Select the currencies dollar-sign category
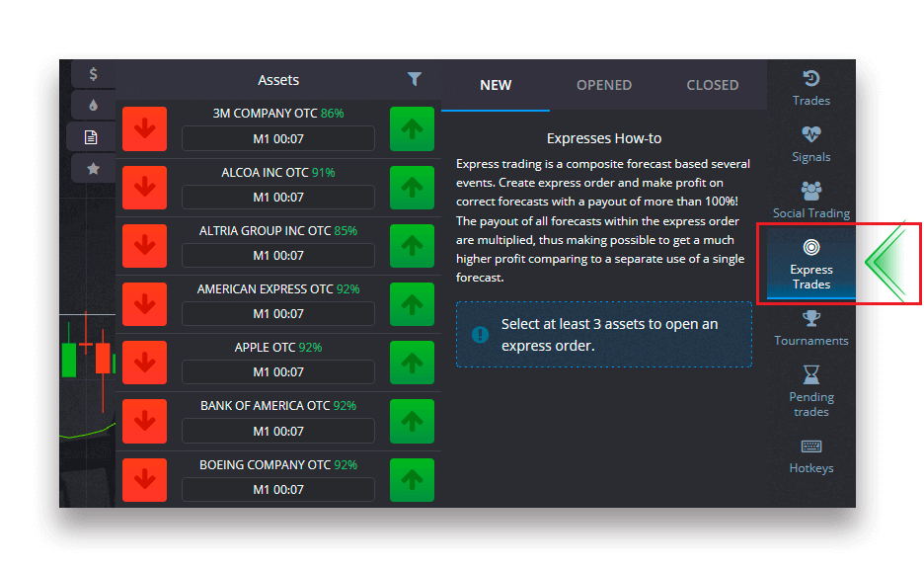Screen dimensions: 924x569 pos(93,74)
